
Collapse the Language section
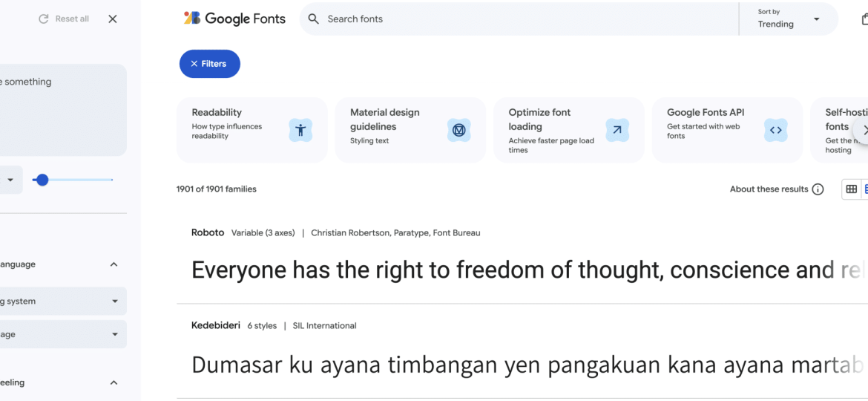click(114, 264)
